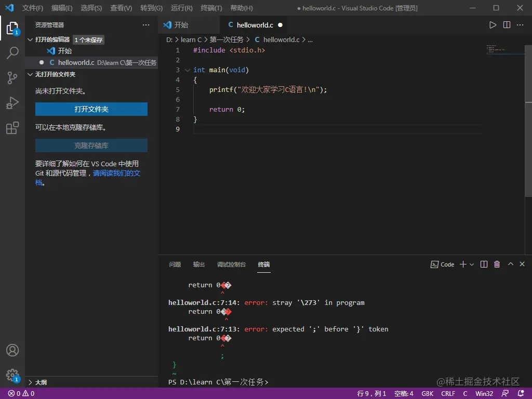Split the editor to the right
Viewport: 532px width, 399px height.
coord(507,25)
